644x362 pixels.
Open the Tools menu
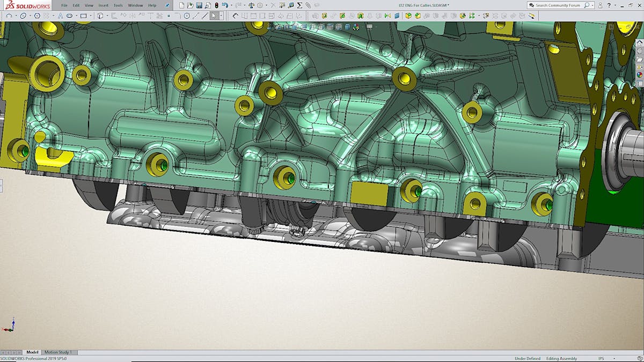point(118,5)
